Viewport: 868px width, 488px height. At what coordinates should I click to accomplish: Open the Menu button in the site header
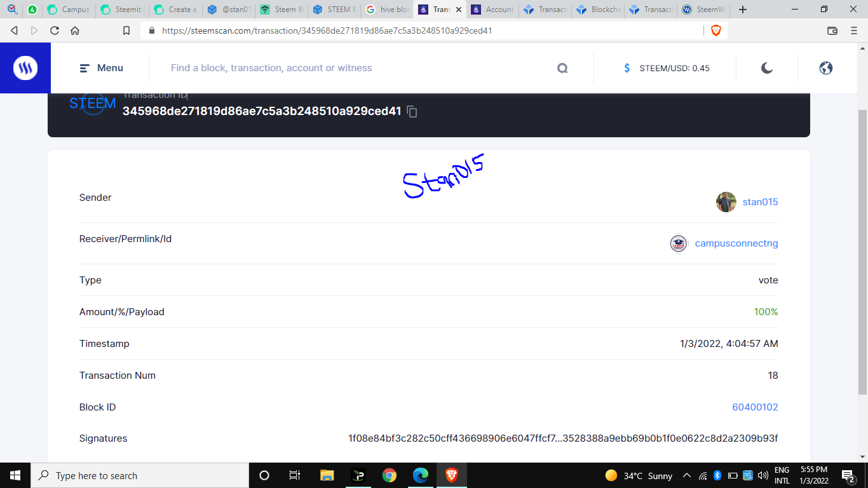click(102, 68)
